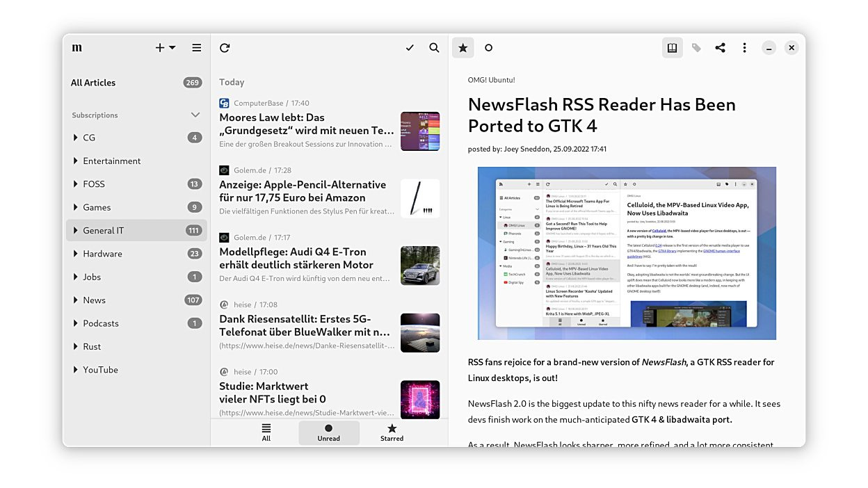Click All Articles count badge 269

193,83
